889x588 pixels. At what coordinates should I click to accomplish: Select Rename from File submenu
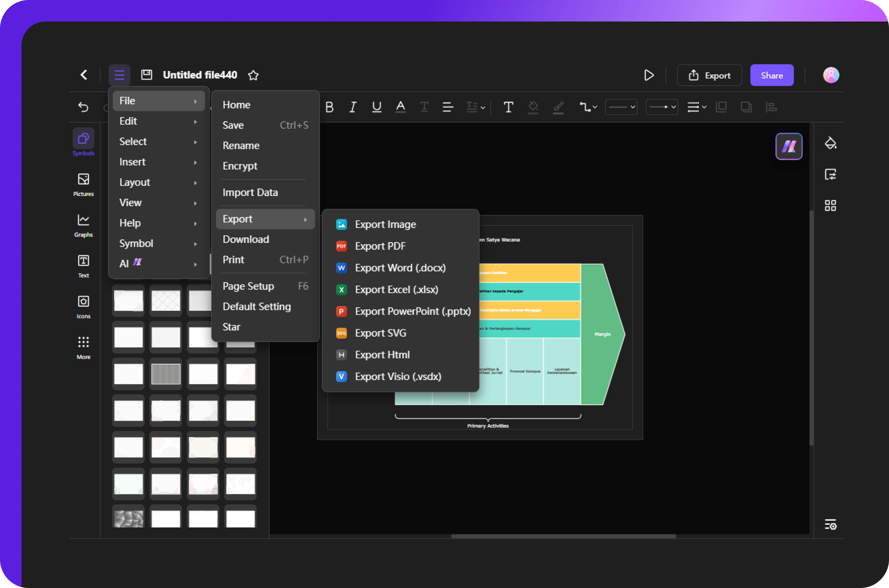265,145
